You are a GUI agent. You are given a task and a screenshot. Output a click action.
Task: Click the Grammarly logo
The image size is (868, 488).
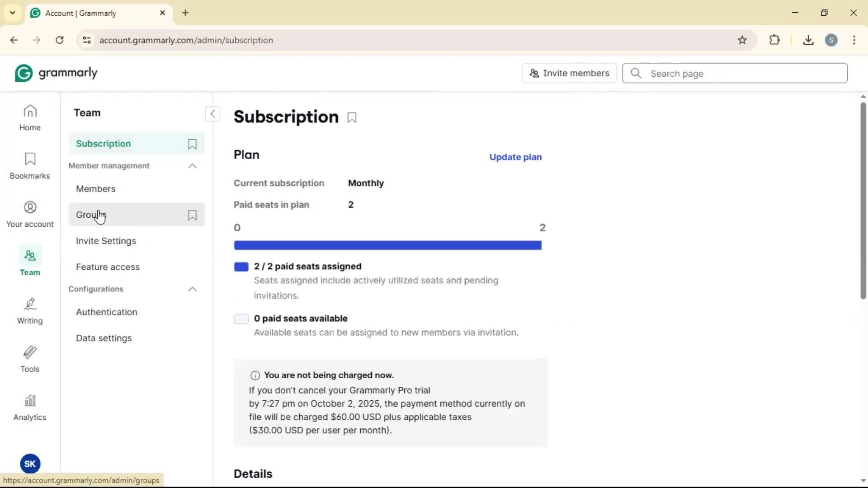[56, 73]
